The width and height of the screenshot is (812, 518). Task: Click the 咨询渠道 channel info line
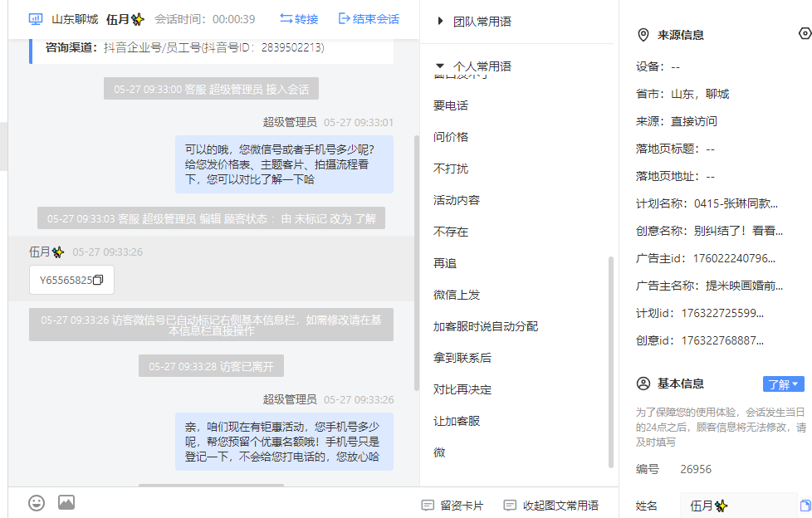click(185, 47)
